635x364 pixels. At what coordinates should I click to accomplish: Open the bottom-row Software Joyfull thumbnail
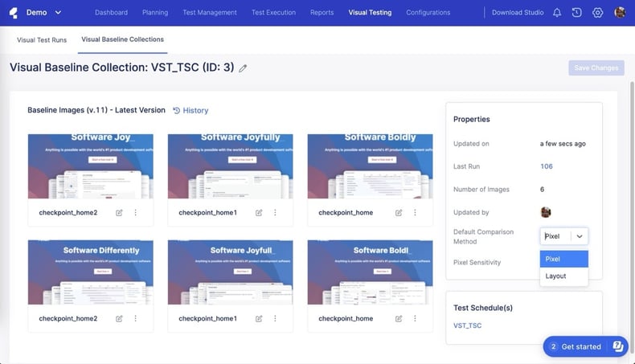[x=231, y=272]
